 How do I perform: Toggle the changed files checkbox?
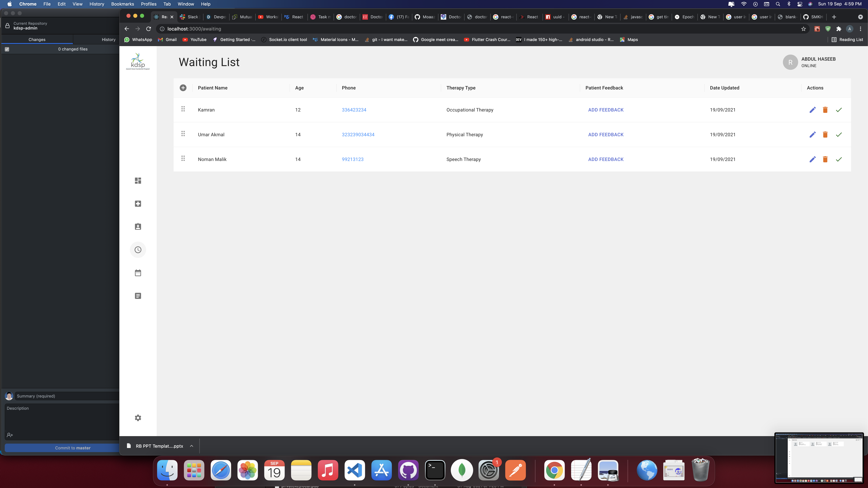point(7,49)
